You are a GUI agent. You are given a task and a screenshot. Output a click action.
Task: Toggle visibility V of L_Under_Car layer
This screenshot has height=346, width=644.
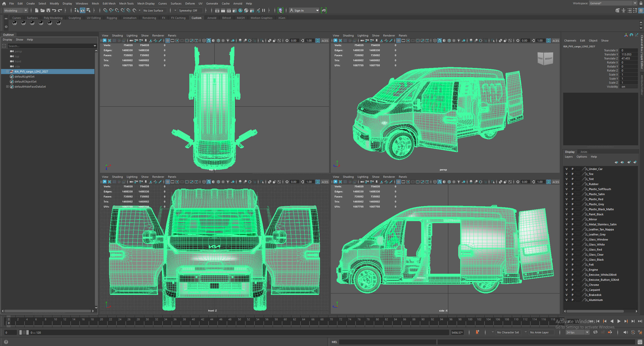tap(566, 169)
